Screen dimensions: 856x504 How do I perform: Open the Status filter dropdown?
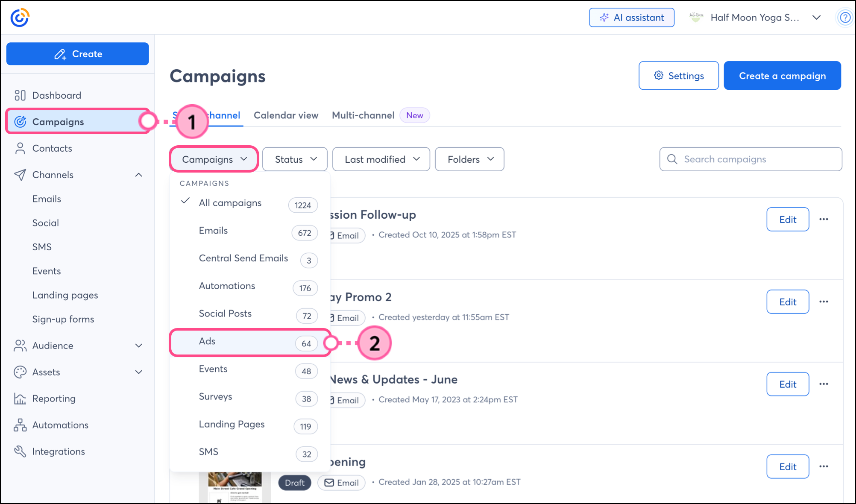click(295, 159)
